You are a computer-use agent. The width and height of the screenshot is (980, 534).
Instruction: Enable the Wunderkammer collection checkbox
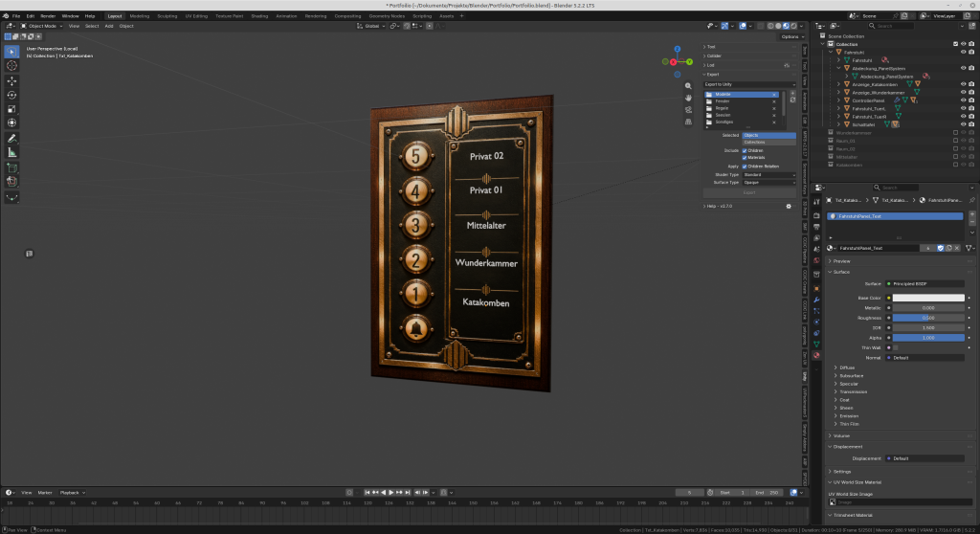pyautogui.click(x=955, y=133)
